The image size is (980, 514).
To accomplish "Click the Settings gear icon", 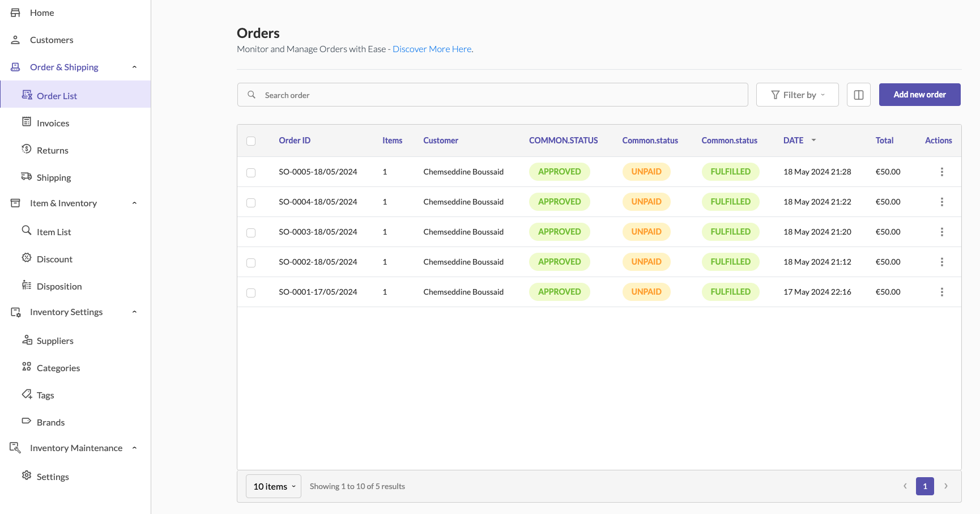I will tap(27, 475).
